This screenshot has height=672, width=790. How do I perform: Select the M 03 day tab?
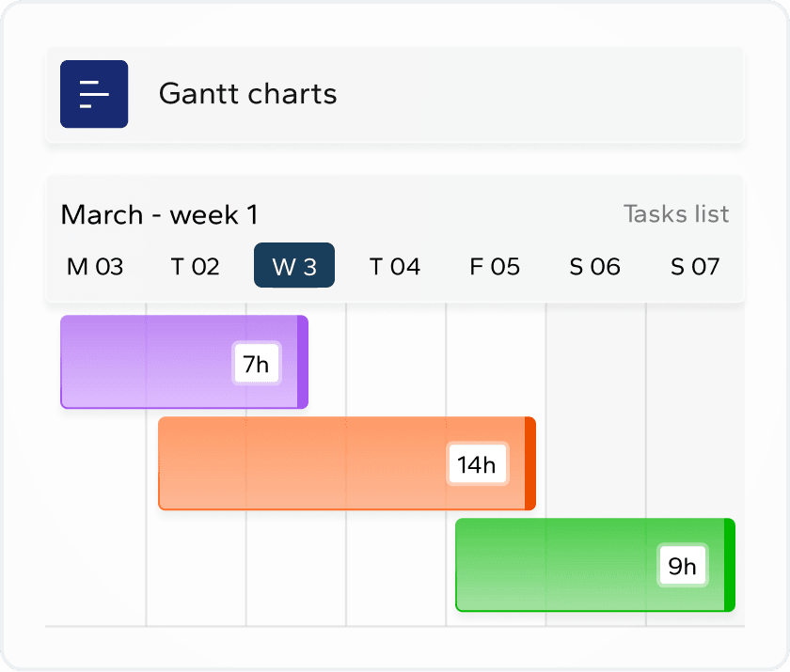(95, 267)
